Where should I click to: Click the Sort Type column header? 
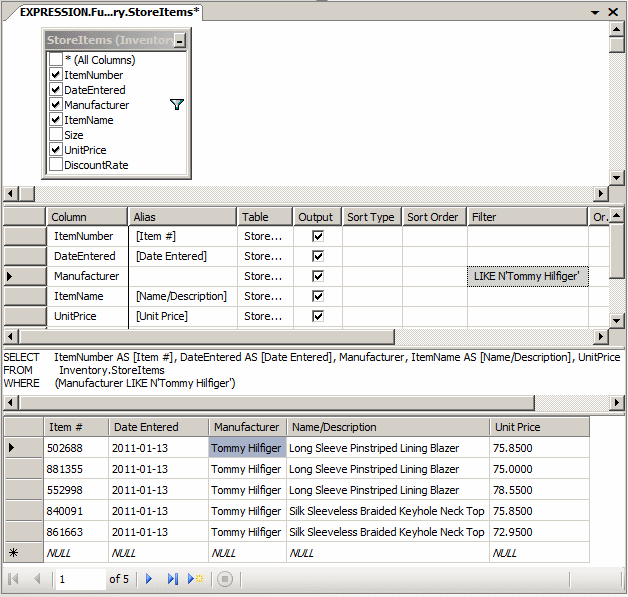[x=372, y=217]
